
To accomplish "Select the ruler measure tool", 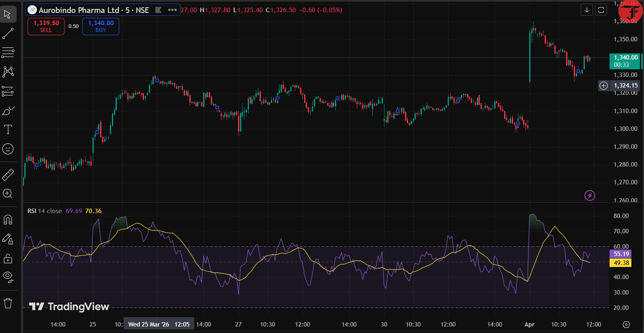I will click(x=8, y=175).
